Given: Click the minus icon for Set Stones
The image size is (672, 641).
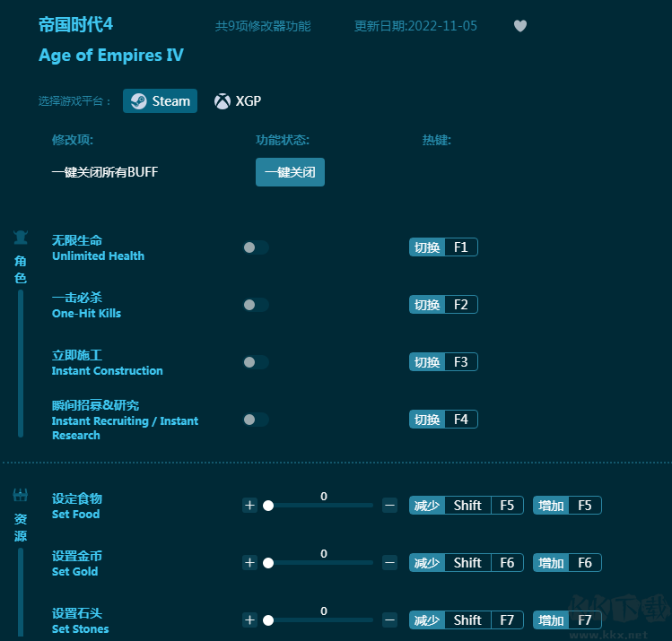Looking at the screenshot, I should [x=389, y=620].
